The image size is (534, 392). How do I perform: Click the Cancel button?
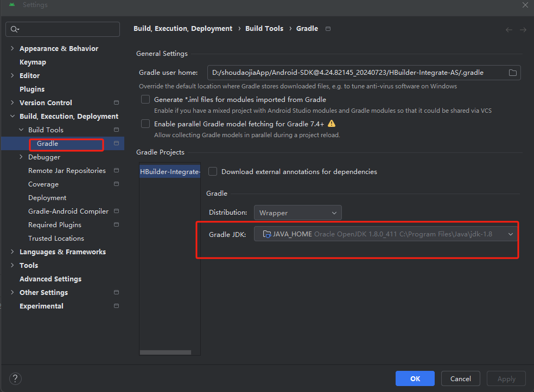pos(460,378)
